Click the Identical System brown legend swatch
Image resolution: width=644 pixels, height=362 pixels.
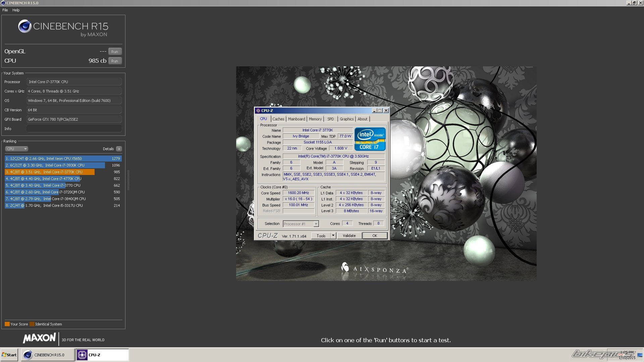(x=32, y=324)
